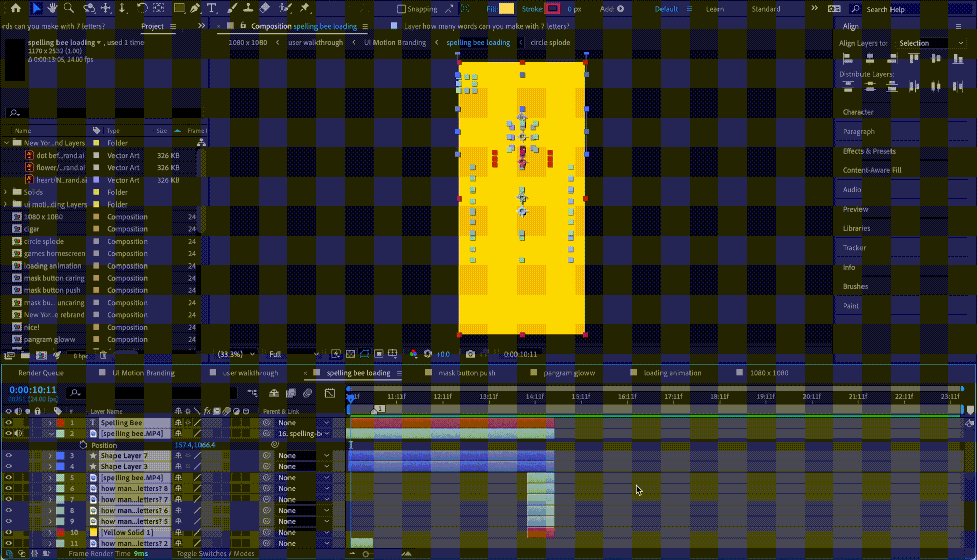Open the Full resolution dropdown
Viewport: 977px width, 560px height.
(294, 354)
